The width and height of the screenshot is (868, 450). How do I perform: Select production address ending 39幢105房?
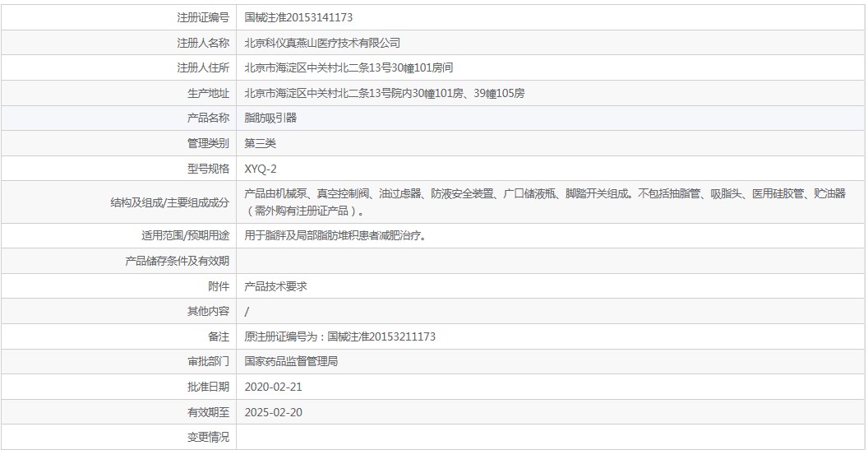click(385, 93)
